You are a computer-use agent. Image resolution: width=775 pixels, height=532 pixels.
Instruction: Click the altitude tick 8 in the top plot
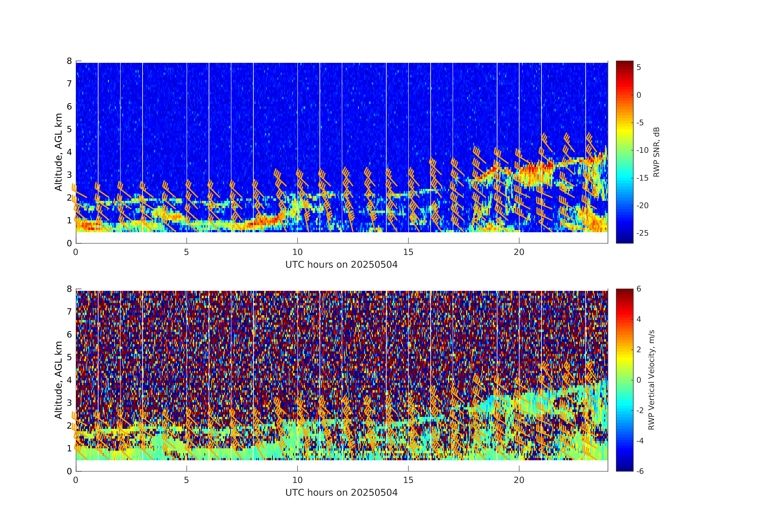(69, 61)
